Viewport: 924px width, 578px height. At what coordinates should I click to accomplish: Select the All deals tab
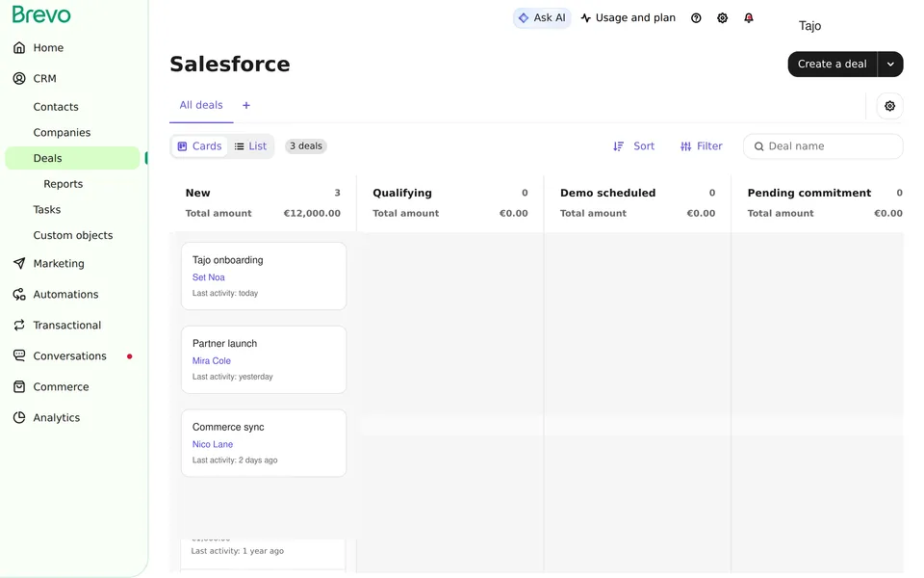201,105
